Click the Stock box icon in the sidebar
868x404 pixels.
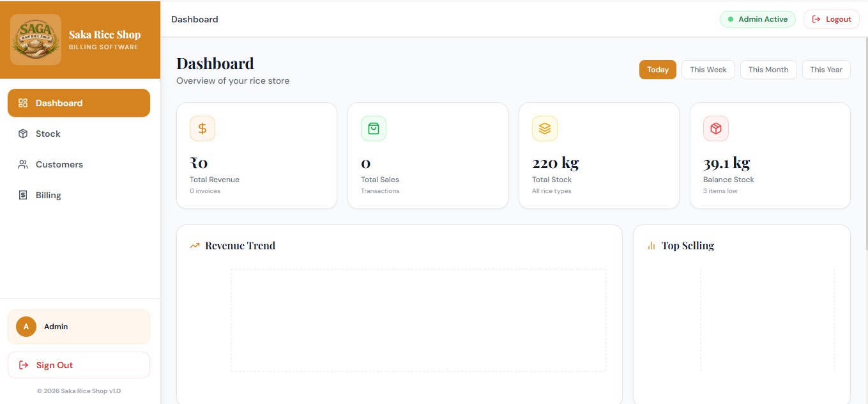tap(23, 134)
